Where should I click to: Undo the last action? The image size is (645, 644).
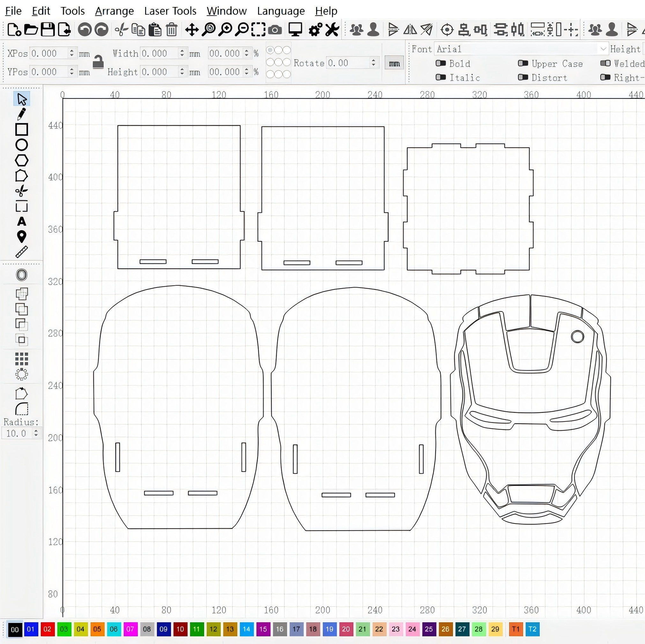point(85,29)
